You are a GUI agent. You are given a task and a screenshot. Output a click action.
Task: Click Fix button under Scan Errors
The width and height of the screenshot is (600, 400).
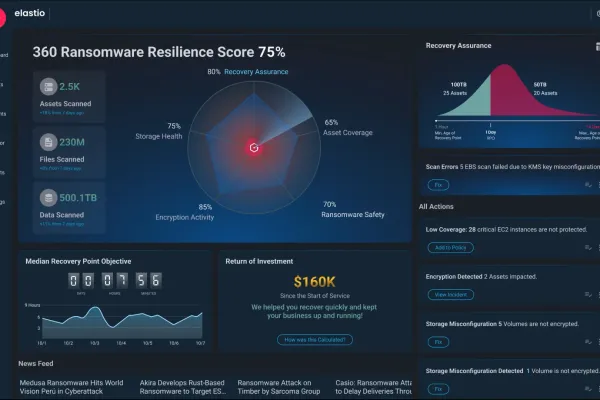point(438,185)
